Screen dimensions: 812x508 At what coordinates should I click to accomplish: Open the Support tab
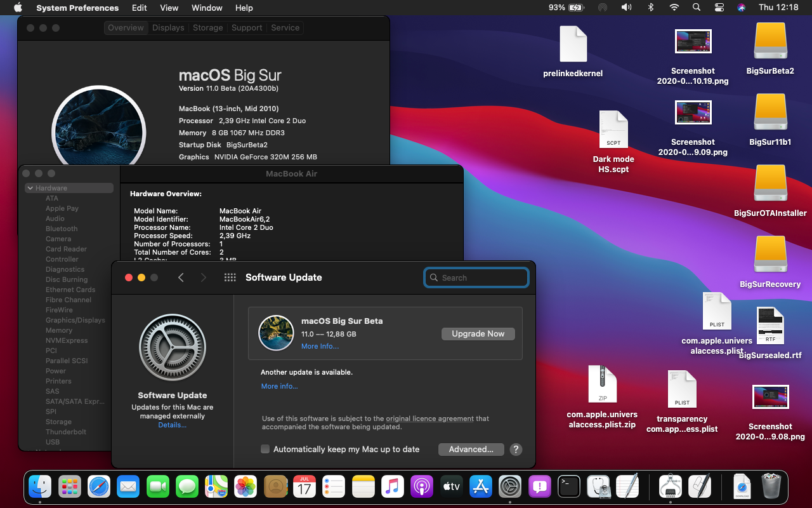point(247,28)
